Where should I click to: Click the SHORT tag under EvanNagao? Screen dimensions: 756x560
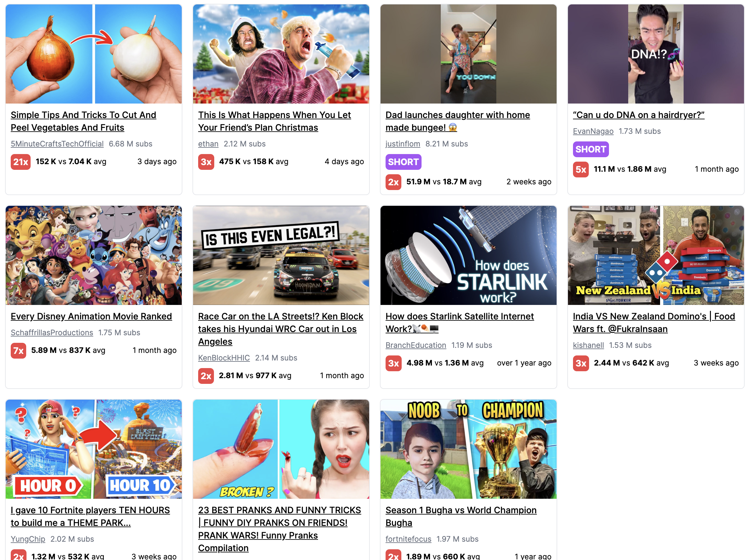(591, 149)
